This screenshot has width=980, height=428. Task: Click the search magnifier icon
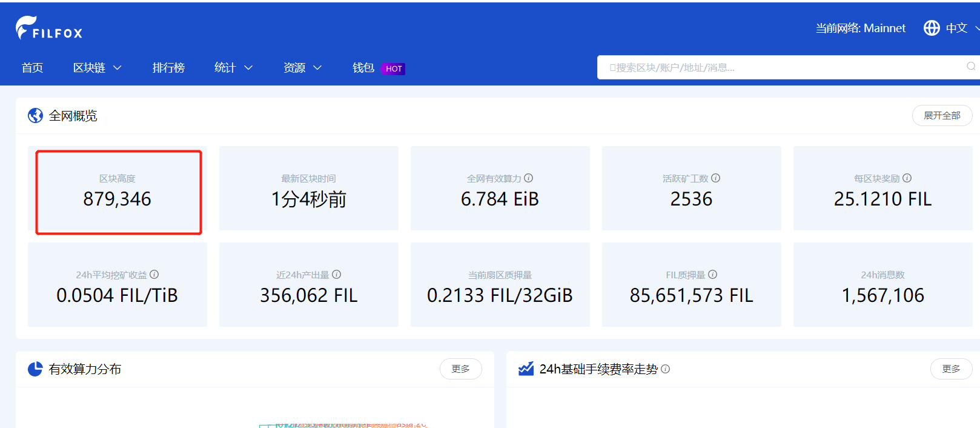click(x=971, y=67)
